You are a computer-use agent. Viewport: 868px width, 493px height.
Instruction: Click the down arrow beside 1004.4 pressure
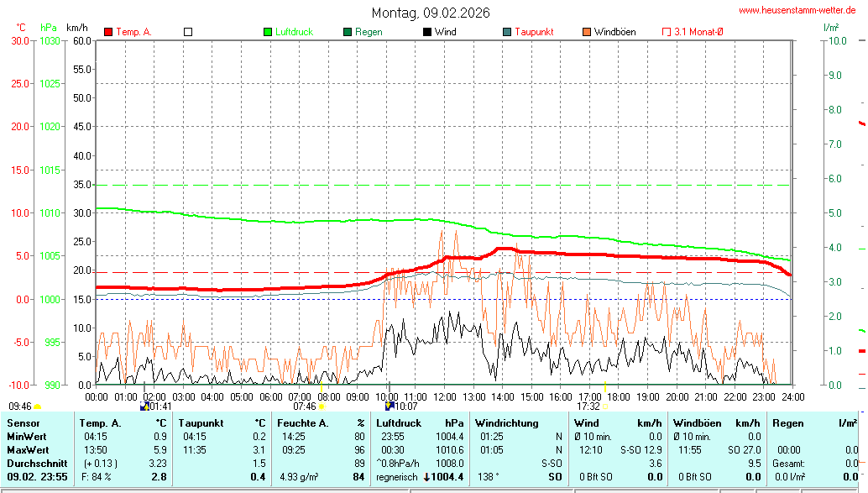tap(426, 477)
